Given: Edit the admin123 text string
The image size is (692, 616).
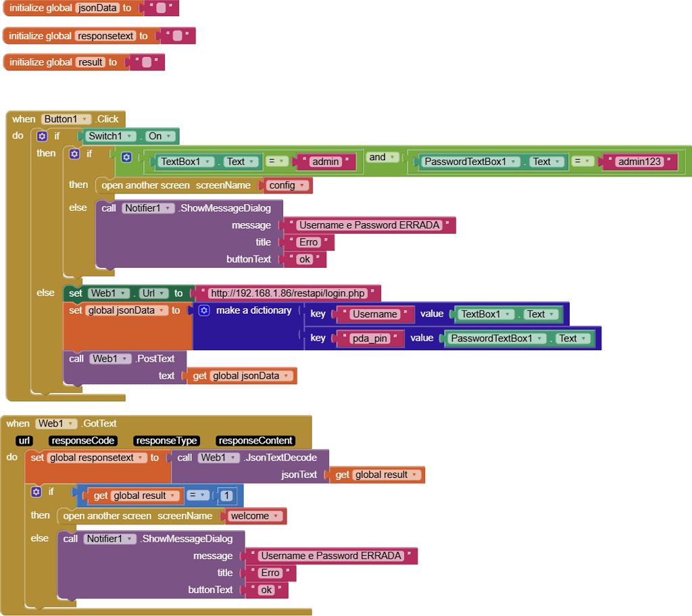Looking at the screenshot, I should pos(639,162).
